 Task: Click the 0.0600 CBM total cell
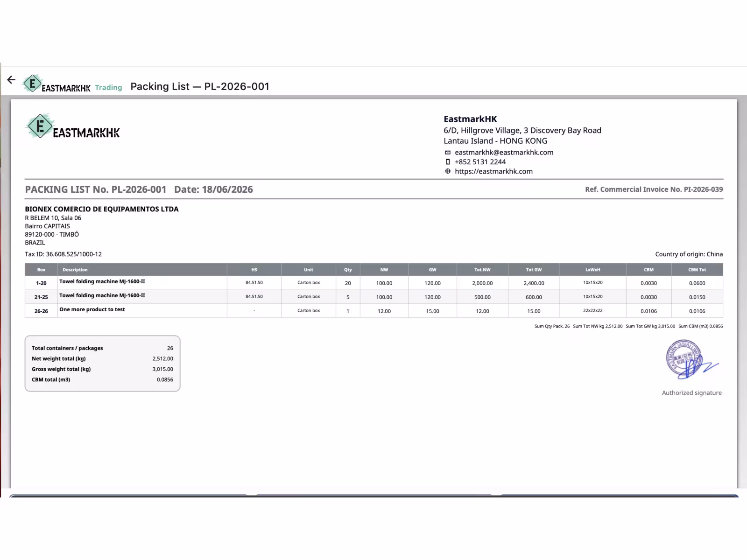(697, 283)
